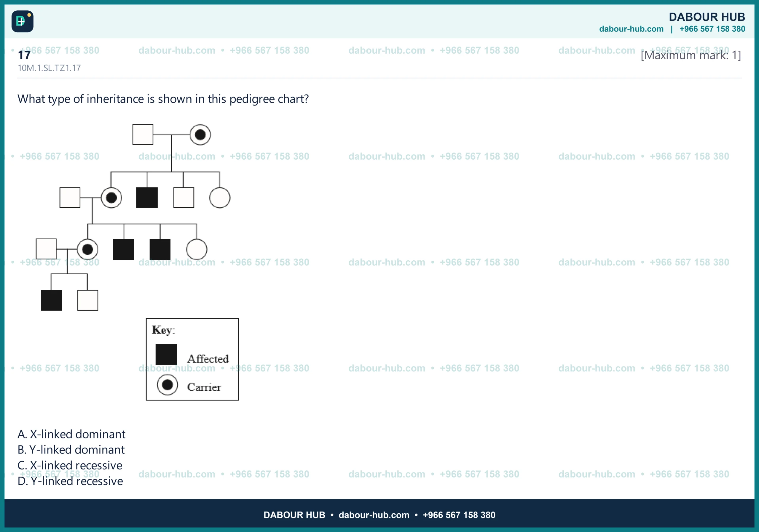
Task: Click the header phone number +966 567 158 380
Action: pyautogui.click(x=712, y=29)
